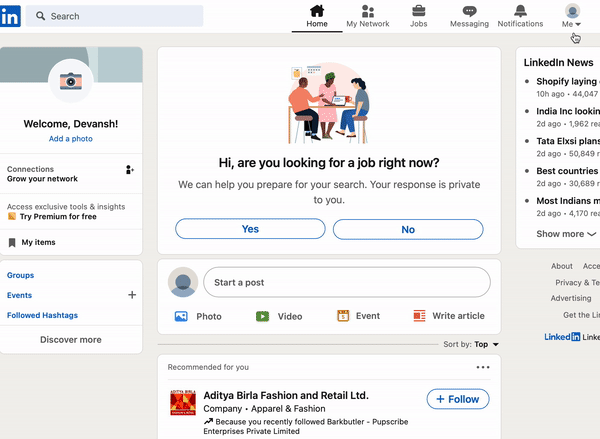The image size is (600, 439).
Task: Click in the Search field
Action: 114,16
